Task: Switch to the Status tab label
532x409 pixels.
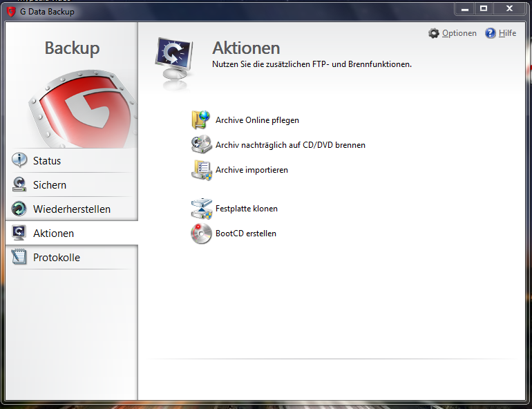Action: click(47, 161)
